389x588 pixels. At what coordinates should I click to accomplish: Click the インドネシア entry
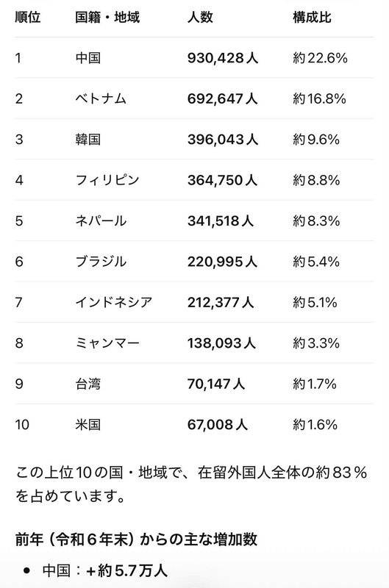tap(114, 302)
